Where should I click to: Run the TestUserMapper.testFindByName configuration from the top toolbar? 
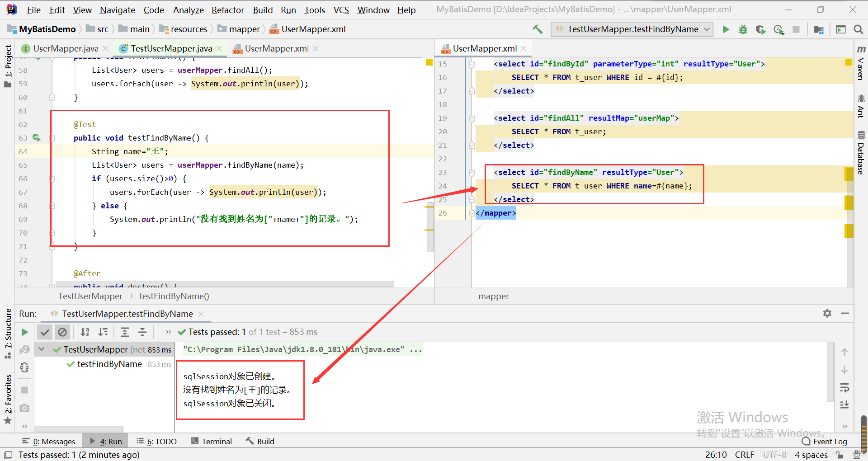coord(726,29)
